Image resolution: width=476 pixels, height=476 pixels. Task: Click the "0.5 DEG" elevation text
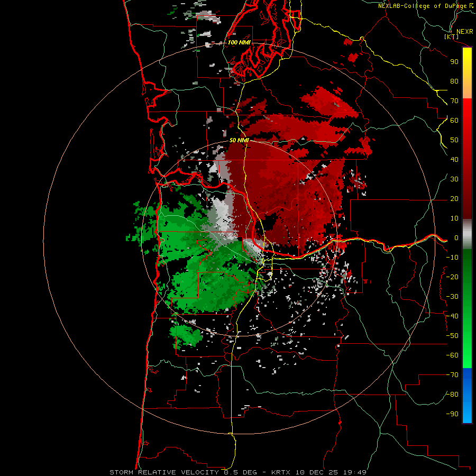coord(240,472)
